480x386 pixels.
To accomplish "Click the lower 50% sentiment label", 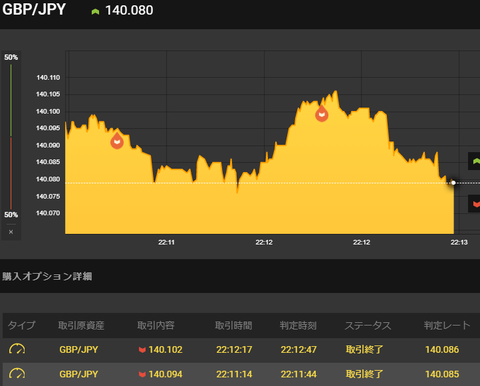I will pos(11,215).
